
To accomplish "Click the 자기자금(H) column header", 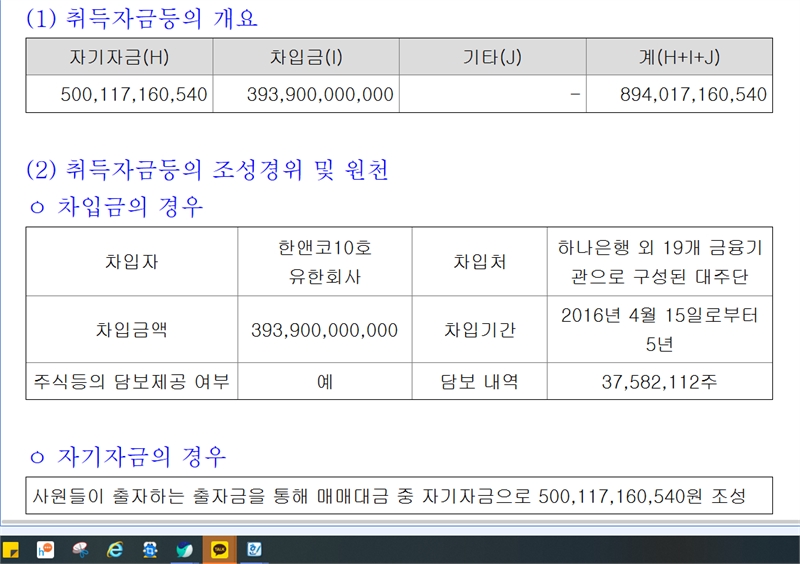I will pos(120,57).
